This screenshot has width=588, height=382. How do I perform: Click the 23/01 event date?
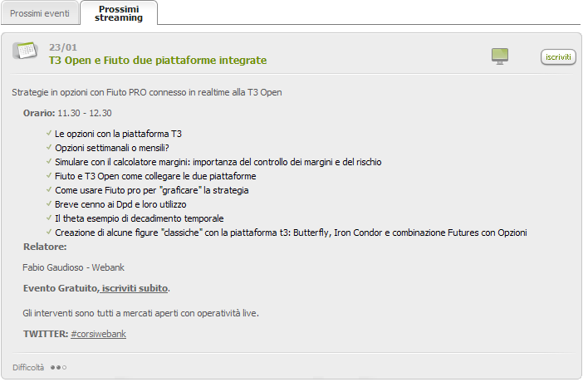(63, 47)
